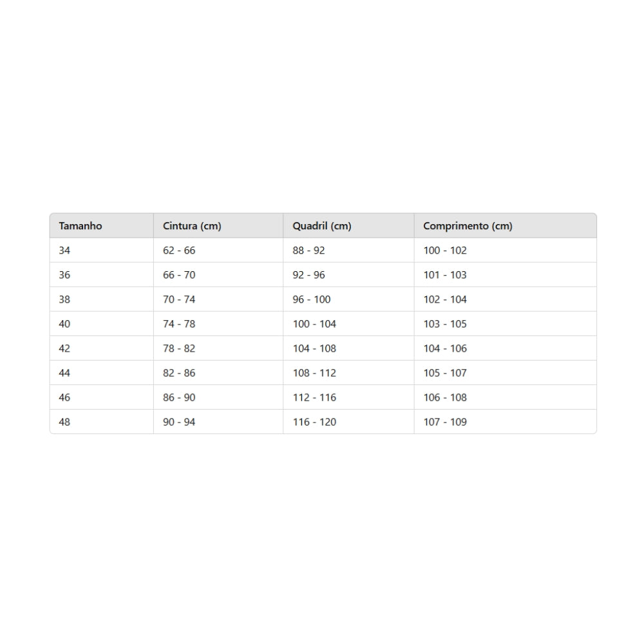Click waist value 62 - 66
The width and height of the screenshot is (644, 644).
179,251
